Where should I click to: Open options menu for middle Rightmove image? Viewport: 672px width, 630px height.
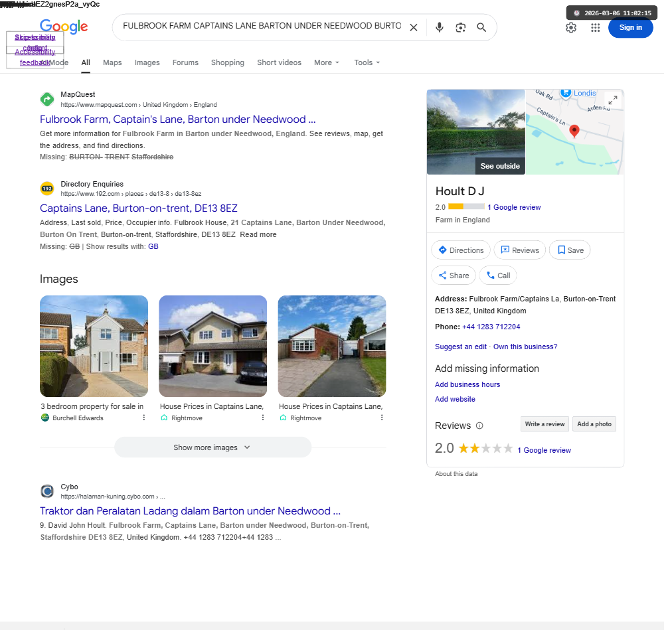click(263, 418)
